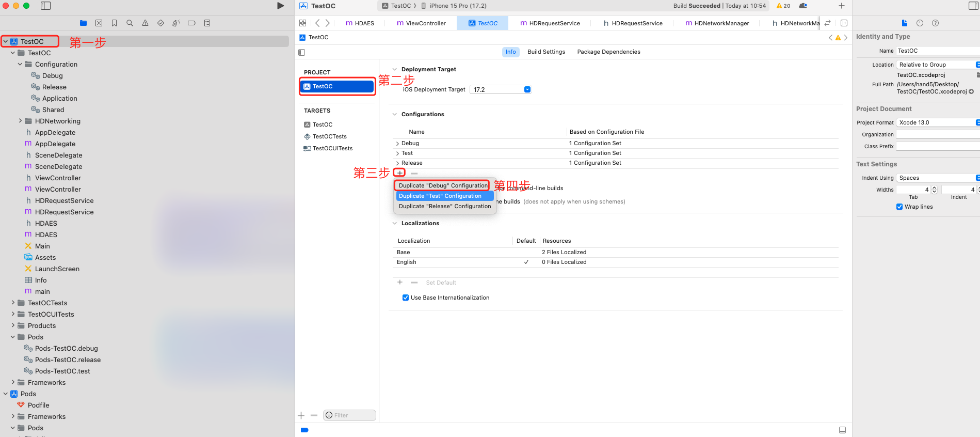This screenshot has width=980, height=437.
Task: Click the editor review swap arrows icon
Action: 827,23
